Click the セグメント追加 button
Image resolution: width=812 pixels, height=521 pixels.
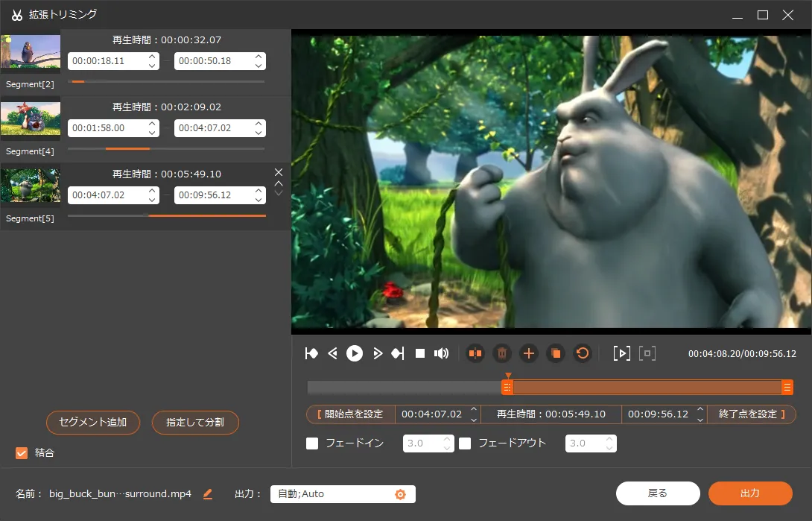pos(95,423)
